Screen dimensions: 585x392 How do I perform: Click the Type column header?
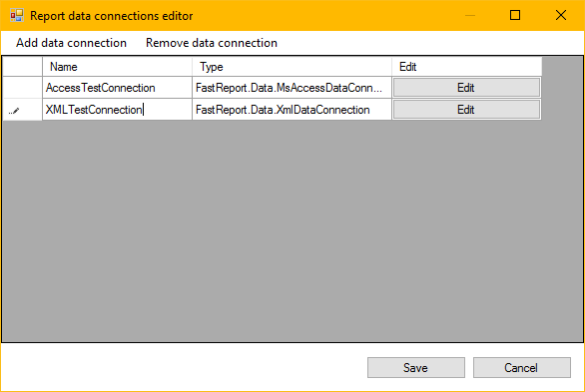[x=292, y=67]
